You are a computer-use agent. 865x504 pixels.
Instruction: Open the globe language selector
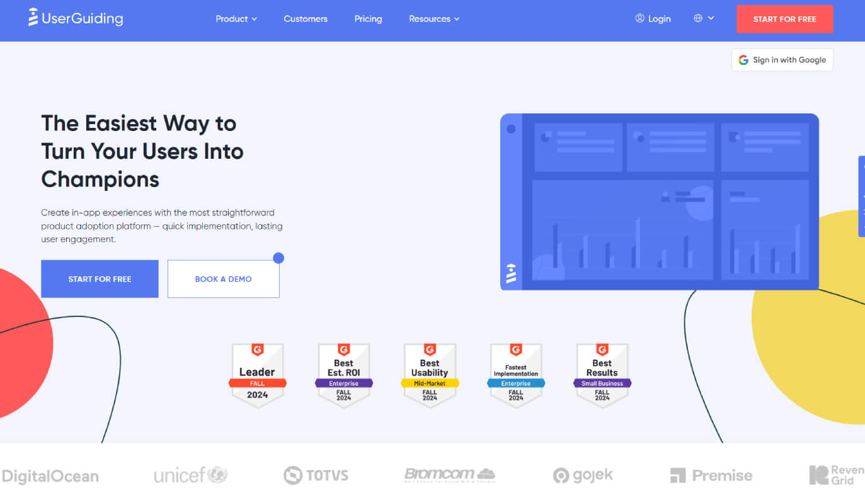coord(704,18)
